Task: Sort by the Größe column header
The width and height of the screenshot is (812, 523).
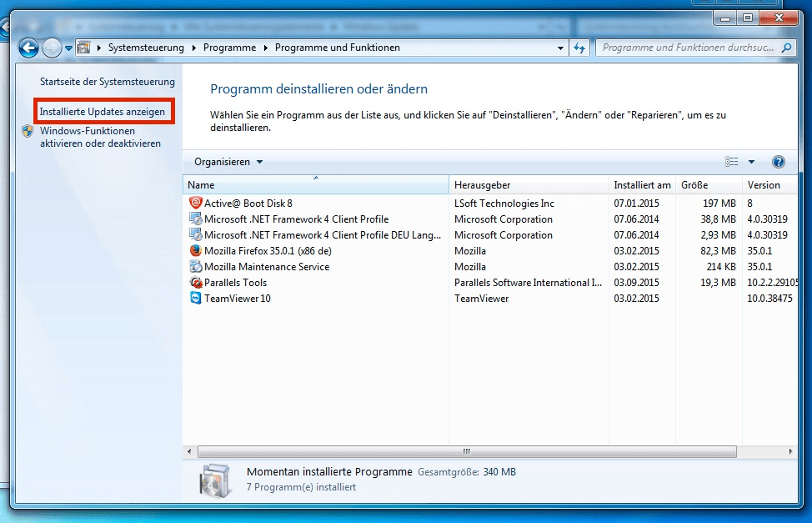Action: [x=709, y=185]
